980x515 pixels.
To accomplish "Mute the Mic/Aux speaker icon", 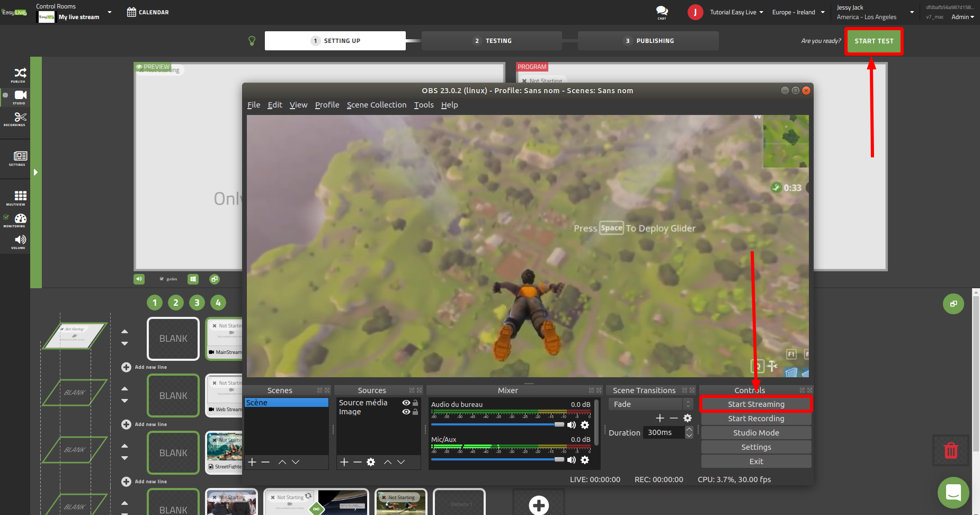I will pyautogui.click(x=572, y=460).
